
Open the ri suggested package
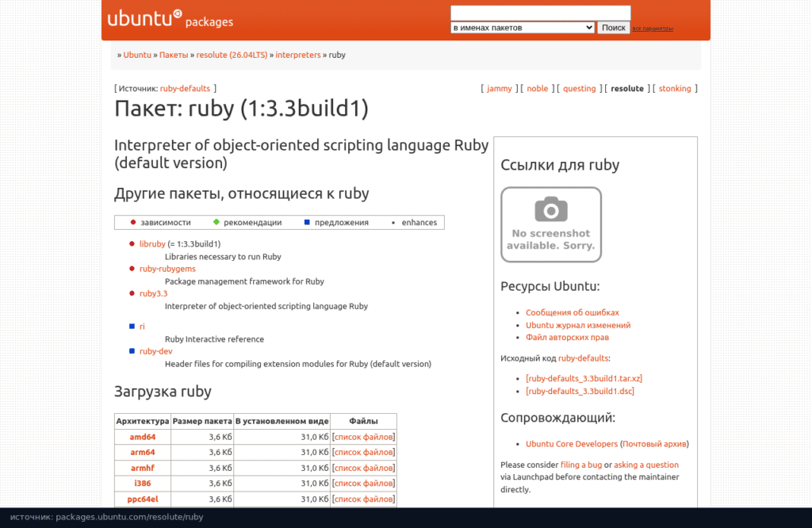click(142, 327)
